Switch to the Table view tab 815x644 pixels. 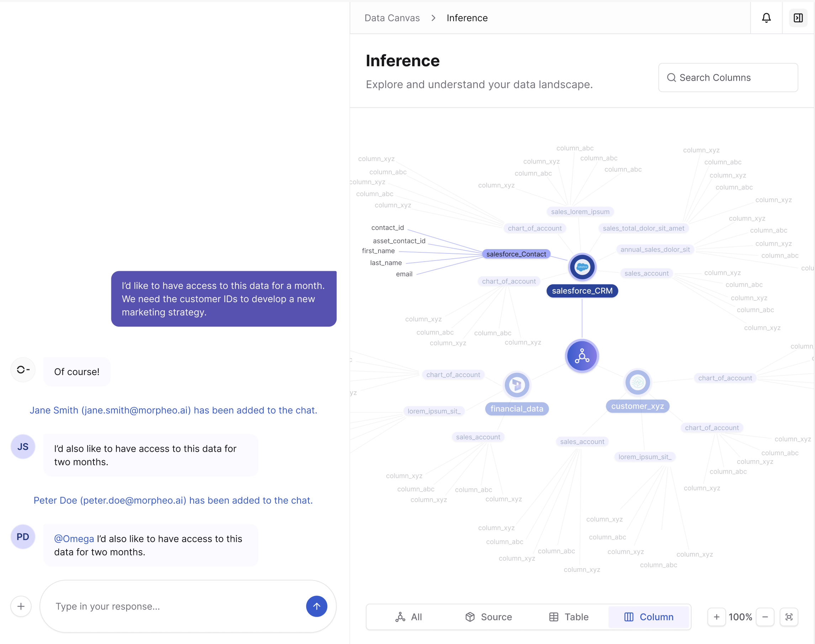568,617
